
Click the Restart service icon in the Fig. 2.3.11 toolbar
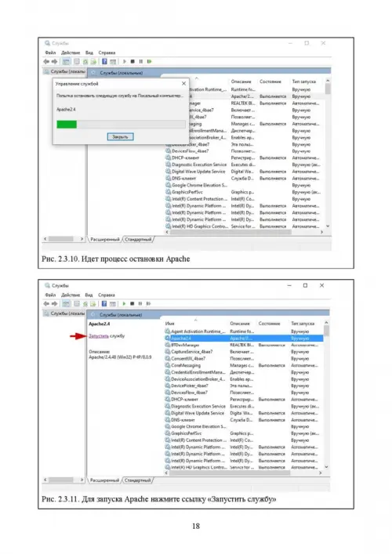click(148, 303)
